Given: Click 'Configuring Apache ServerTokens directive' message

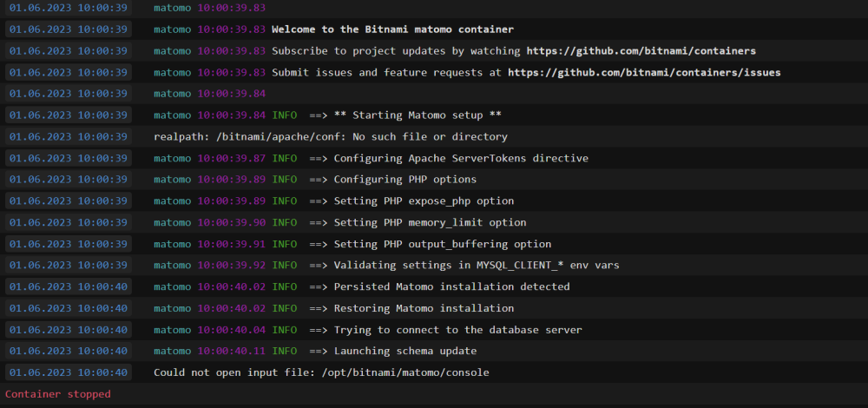Looking at the screenshot, I should (461, 158).
